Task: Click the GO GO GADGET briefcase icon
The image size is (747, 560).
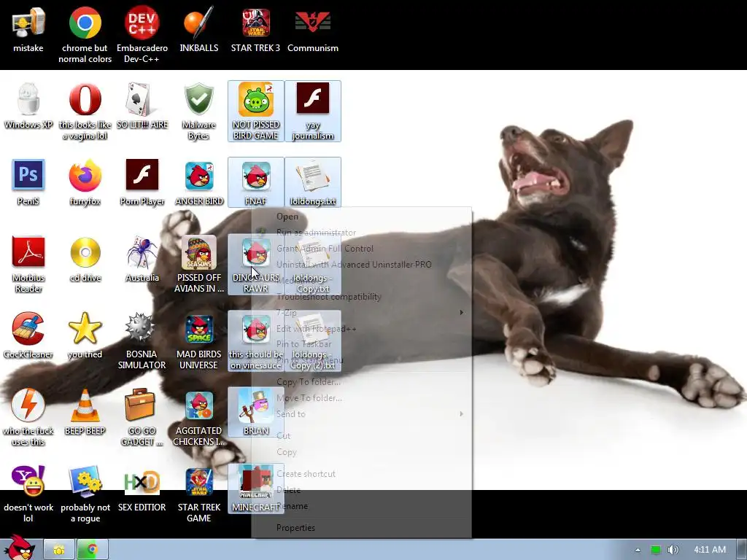Action: (x=142, y=418)
